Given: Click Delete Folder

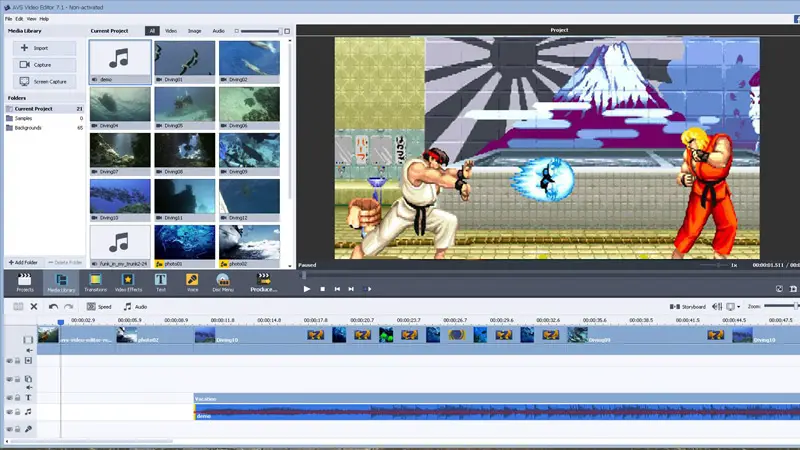Looking at the screenshot, I should click(65, 262).
